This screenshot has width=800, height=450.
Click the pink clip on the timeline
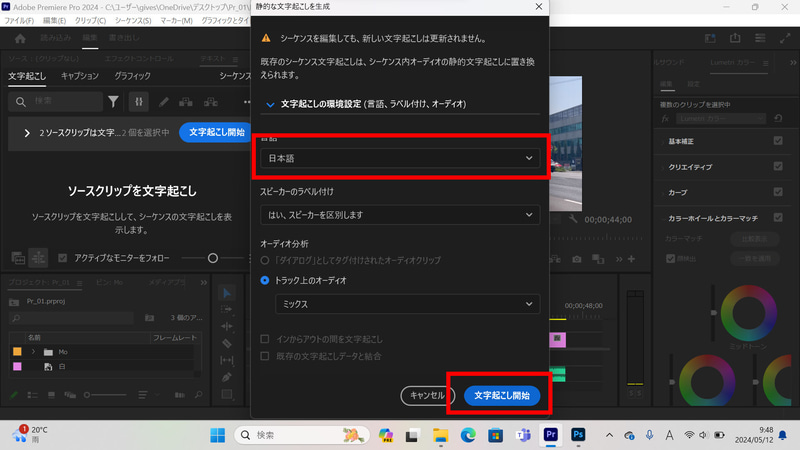coord(557,339)
